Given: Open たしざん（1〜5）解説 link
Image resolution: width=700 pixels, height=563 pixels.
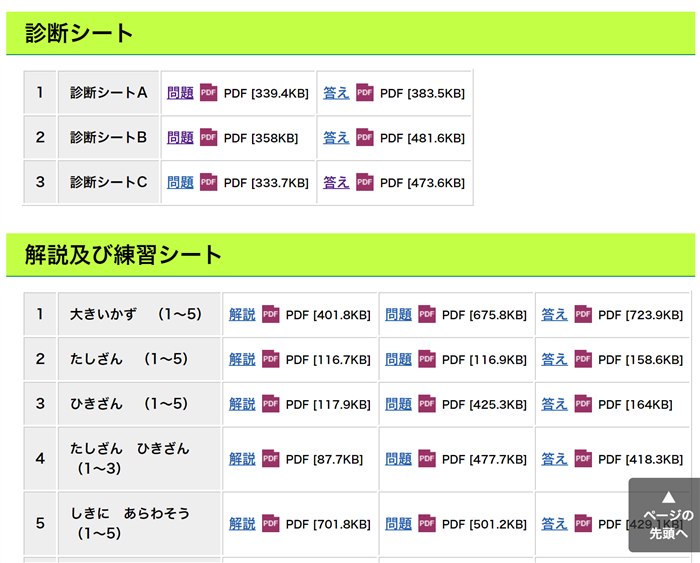Looking at the screenshot, I should click(x=242, y=359).
